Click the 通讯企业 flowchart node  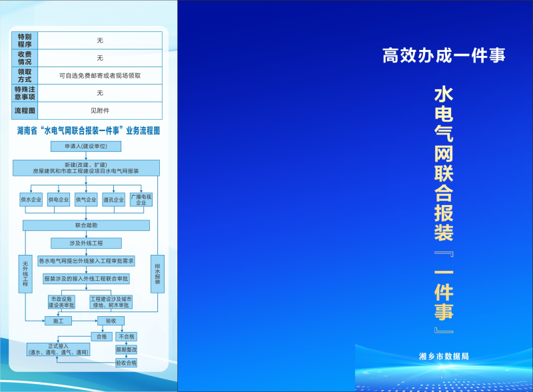click(x=113, y=199)
